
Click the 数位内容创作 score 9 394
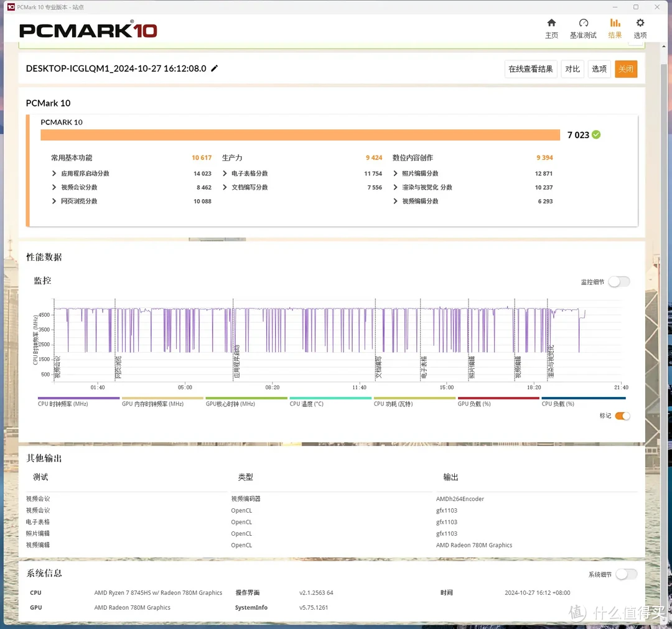click(544, 157)
